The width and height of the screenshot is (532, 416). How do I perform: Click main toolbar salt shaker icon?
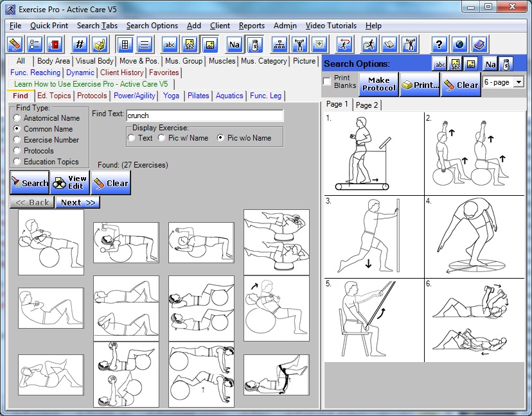pyautogui.click(x=254, y=44)
